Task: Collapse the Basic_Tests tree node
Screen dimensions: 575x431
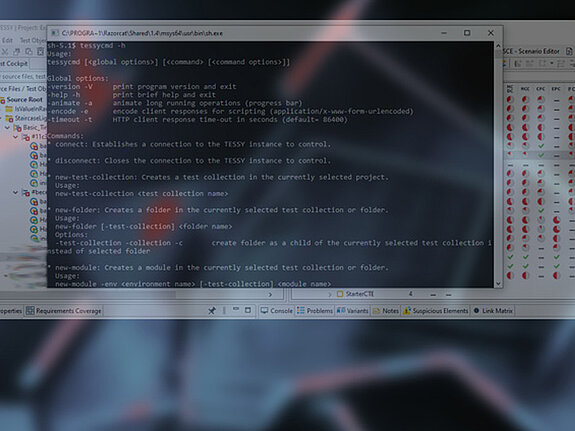Action: (x=8, y=128)
